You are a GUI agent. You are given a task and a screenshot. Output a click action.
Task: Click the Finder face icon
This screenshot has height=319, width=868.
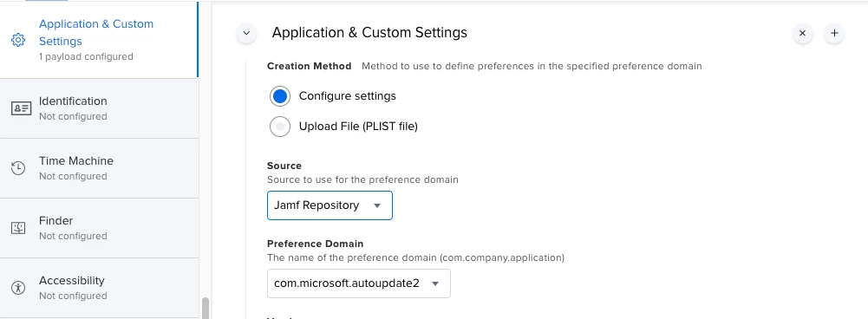coord(18,228)
